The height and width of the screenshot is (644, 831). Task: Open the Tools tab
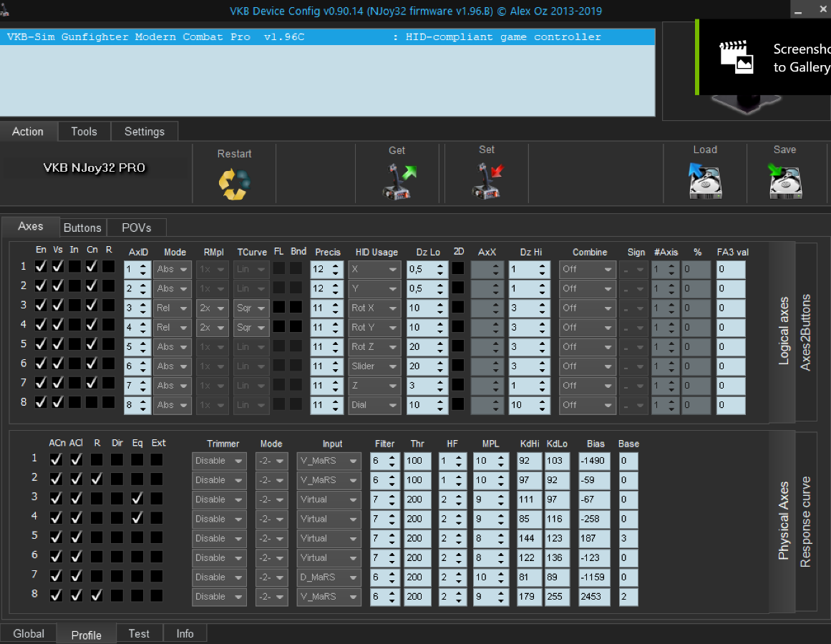click(x=84, y=132)
